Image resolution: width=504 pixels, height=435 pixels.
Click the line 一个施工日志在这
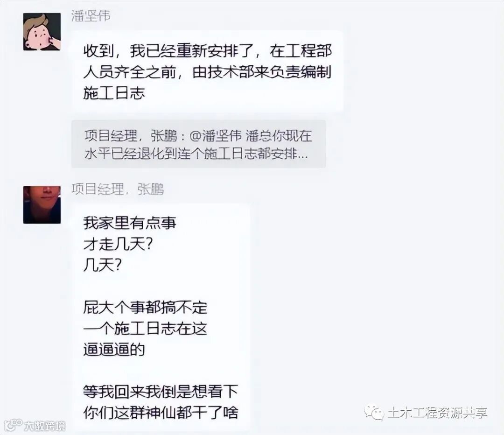click(145, 329)
